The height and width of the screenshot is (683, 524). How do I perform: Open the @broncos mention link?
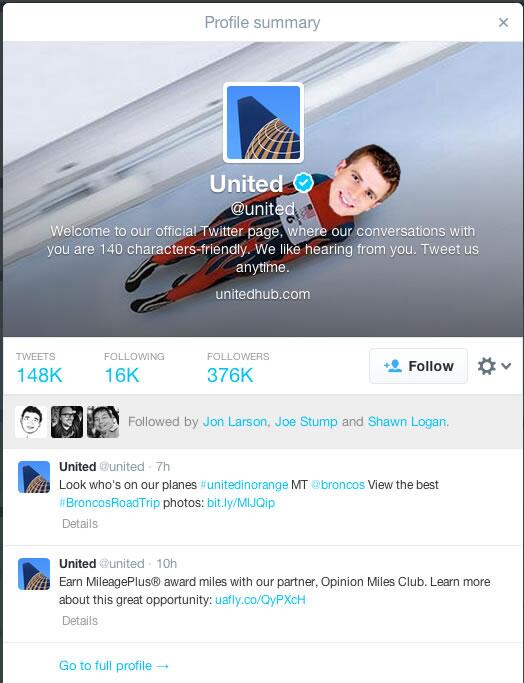coord(338,485)
